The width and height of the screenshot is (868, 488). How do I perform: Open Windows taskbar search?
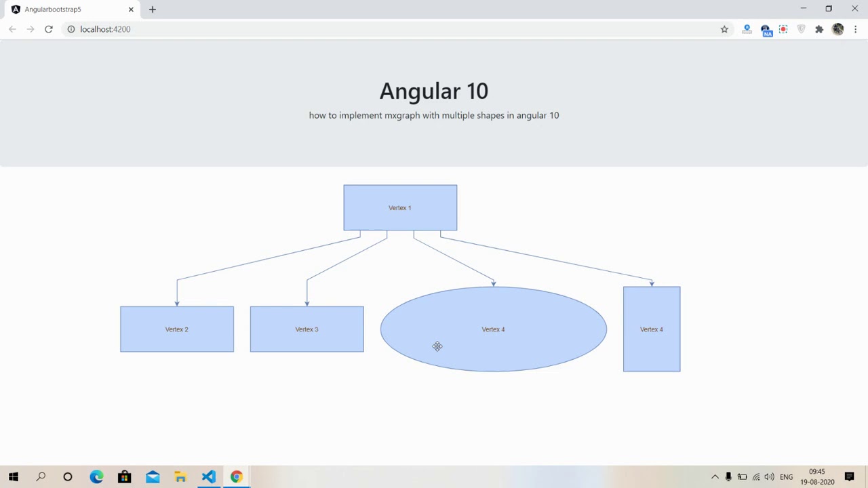point(41,476)
